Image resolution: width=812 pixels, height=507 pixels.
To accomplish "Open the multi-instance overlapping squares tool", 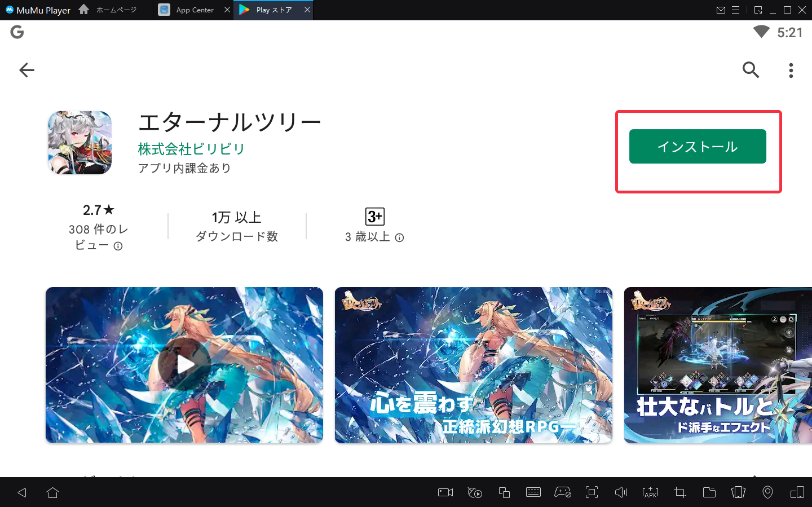I will pyautogui.click(x=504, y=492).
